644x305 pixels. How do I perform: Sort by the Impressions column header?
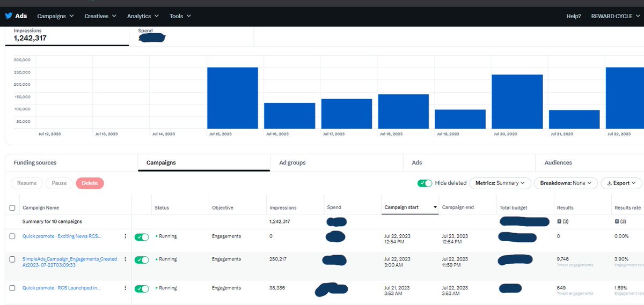click(283, 207)
